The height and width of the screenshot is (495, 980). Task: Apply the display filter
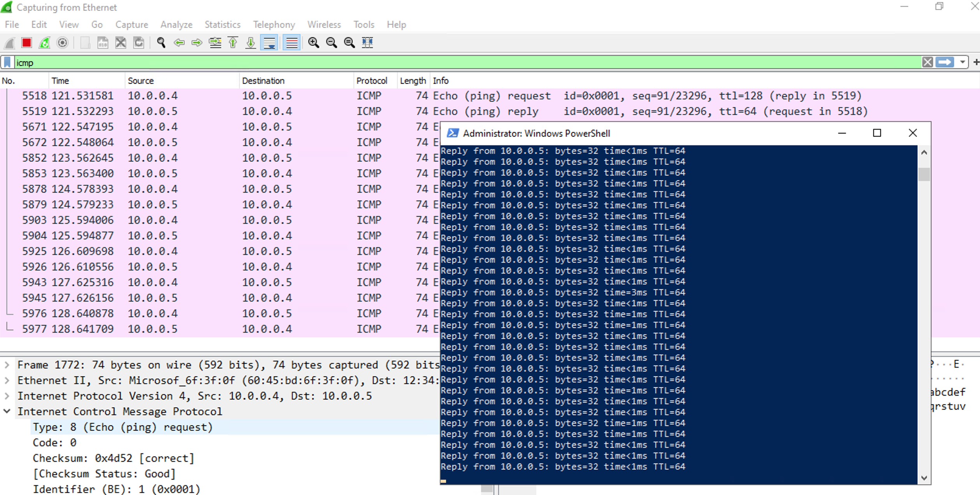point(945,62)
